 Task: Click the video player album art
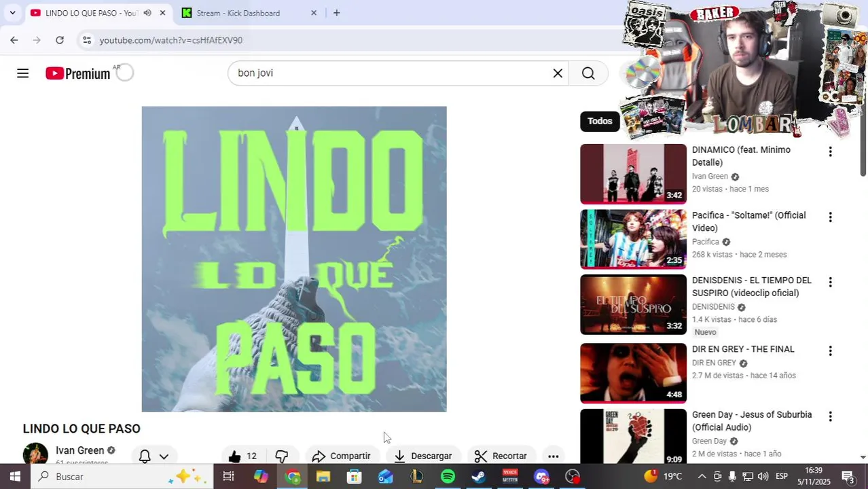(x=294, y=259)
